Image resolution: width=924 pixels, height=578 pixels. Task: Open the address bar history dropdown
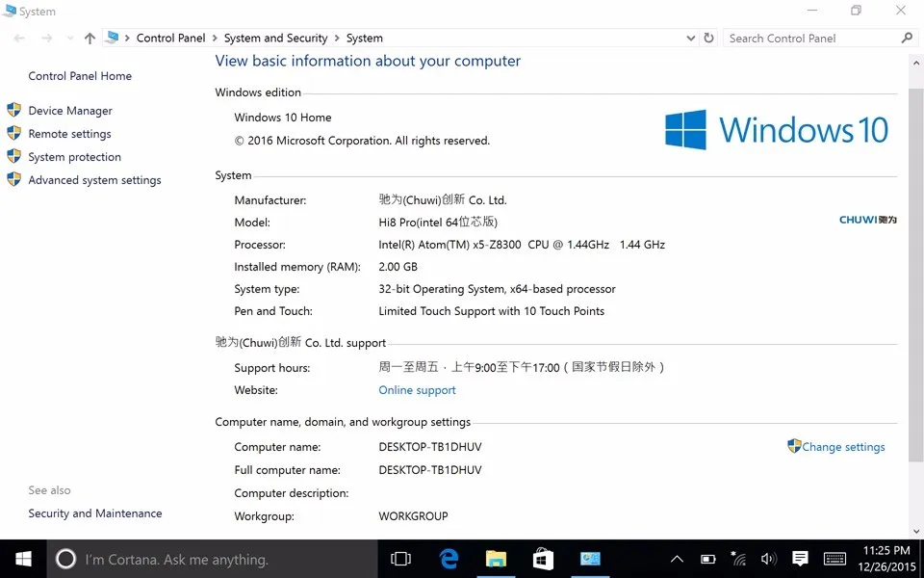(691, 39)
